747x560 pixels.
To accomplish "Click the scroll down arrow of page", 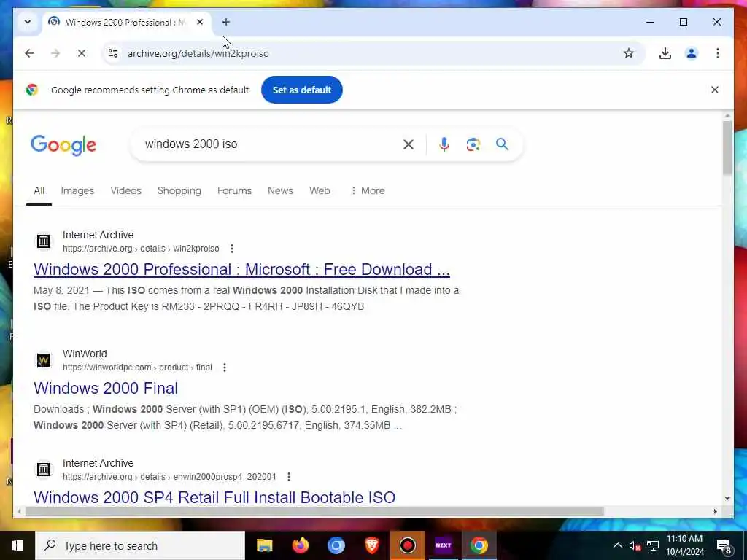I will tap(727, 499).
